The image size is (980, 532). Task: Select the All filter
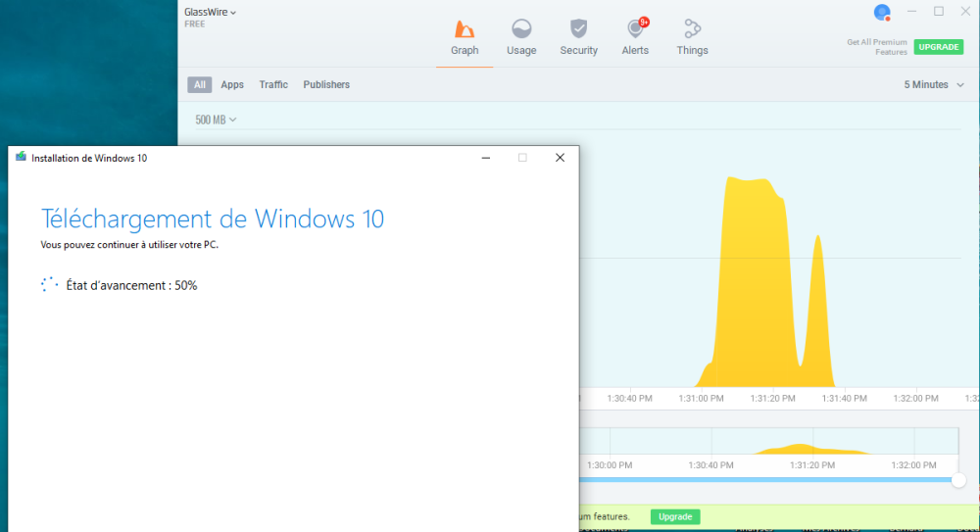point(199,84)
